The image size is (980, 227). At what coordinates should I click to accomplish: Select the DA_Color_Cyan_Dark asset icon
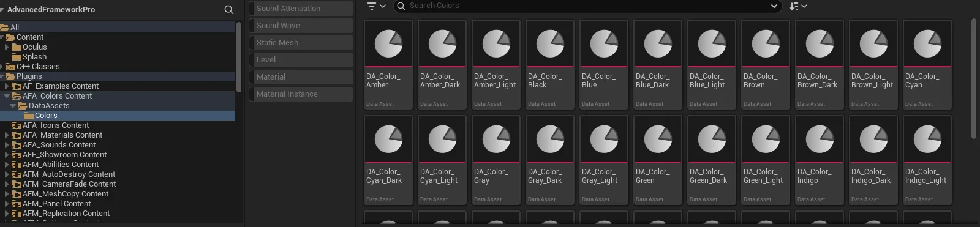388,140
